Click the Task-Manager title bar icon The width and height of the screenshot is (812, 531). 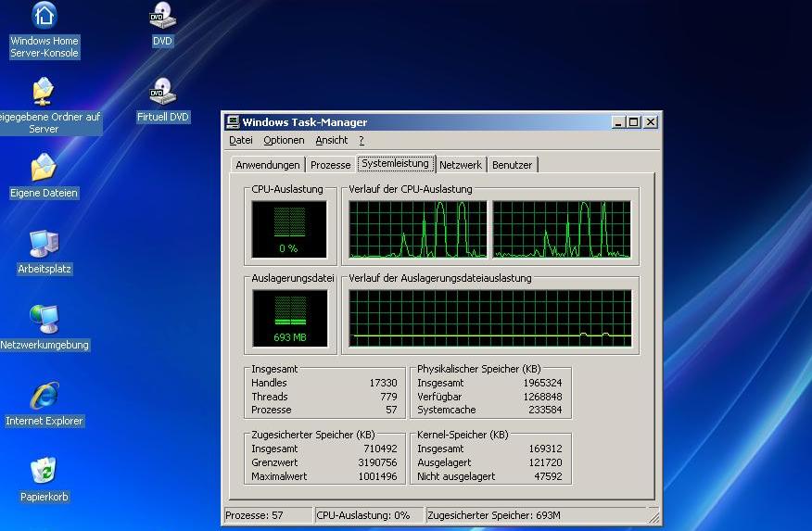click(x=233, y=122)
